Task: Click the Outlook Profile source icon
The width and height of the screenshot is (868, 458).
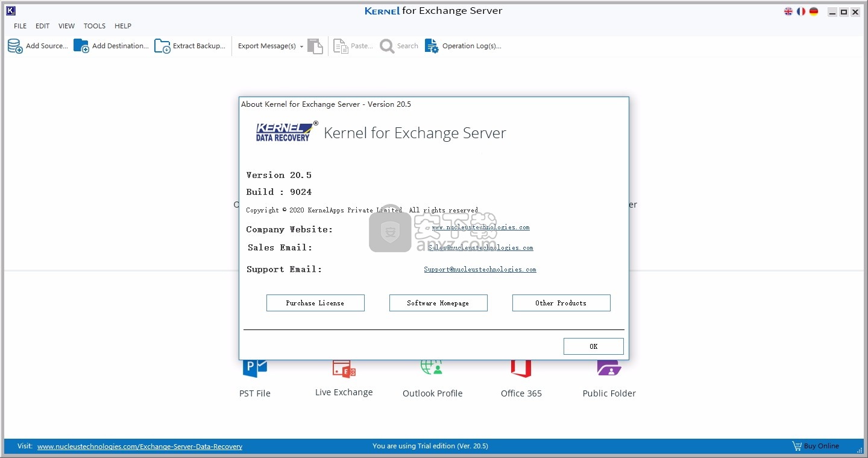Action: click(432, 368)
